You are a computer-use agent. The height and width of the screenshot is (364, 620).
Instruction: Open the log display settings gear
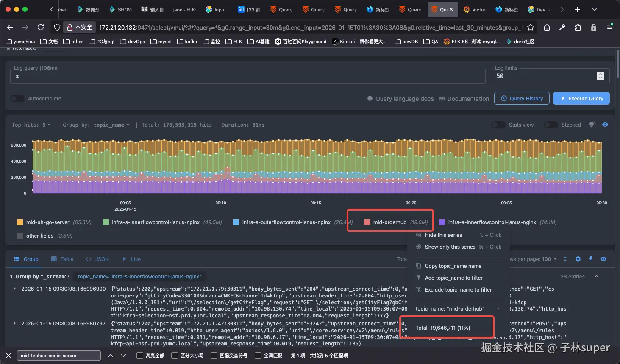(578, 259)
